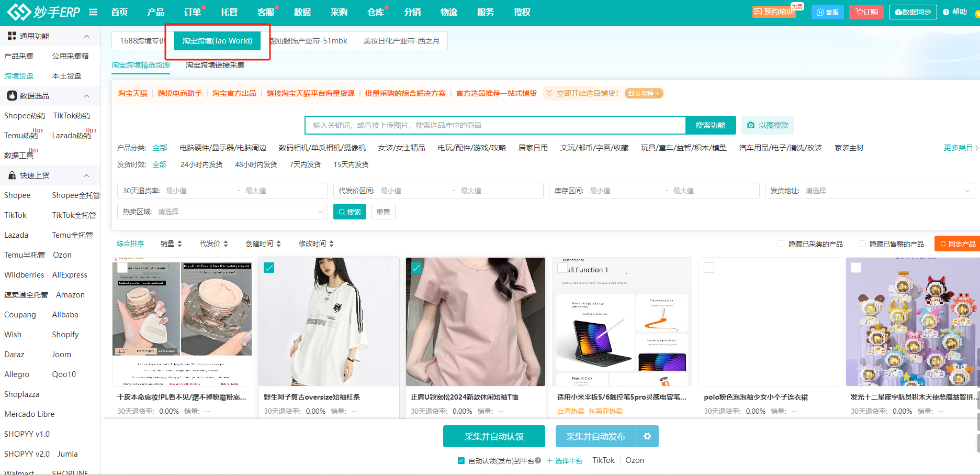Open TikTok全托管 in sidebar
The image size is (980, 475).
coord(74,215)
